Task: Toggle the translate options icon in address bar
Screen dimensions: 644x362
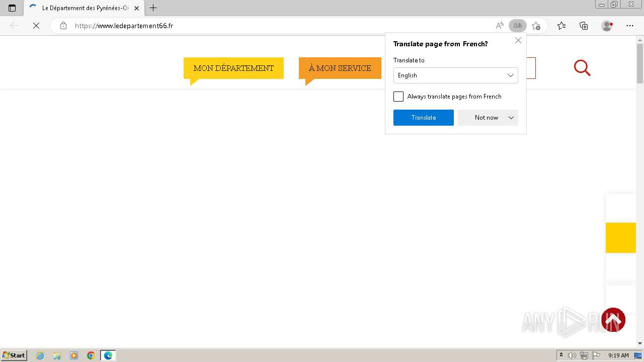Action: [518, 26]
